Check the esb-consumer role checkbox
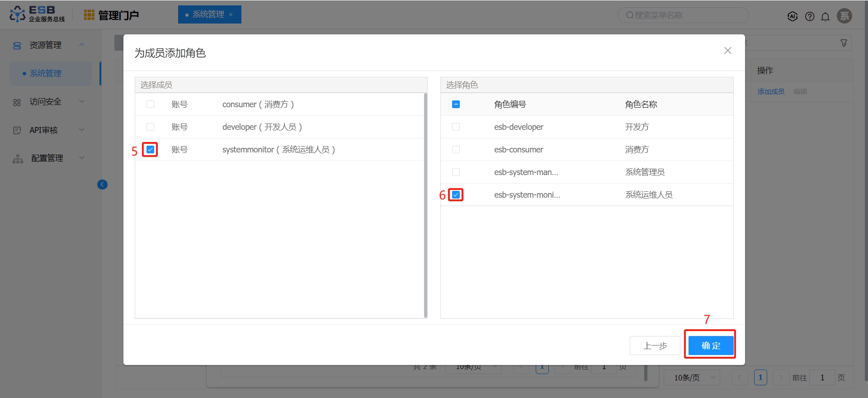Viewport: 868px width, 398px height. pos(456,150)
